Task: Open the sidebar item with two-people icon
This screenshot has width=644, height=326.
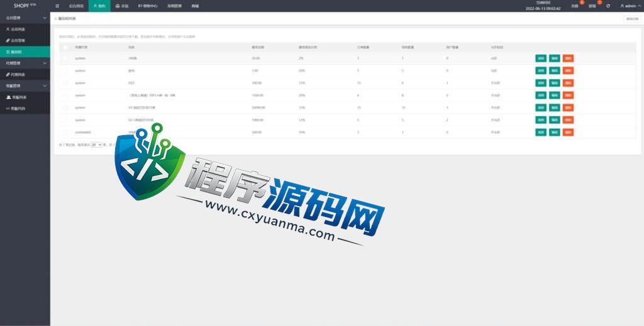Action: [x=25, y=97]
